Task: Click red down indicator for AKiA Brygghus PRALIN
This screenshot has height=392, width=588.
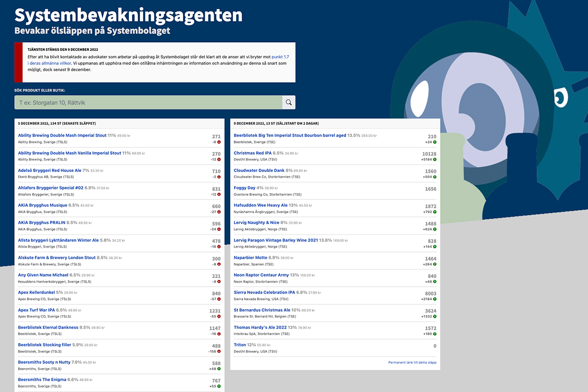Action: (219, 229)
